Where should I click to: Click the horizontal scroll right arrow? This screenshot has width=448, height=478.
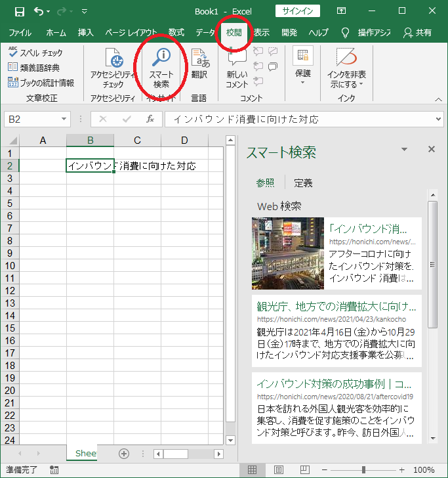[218, 454]
